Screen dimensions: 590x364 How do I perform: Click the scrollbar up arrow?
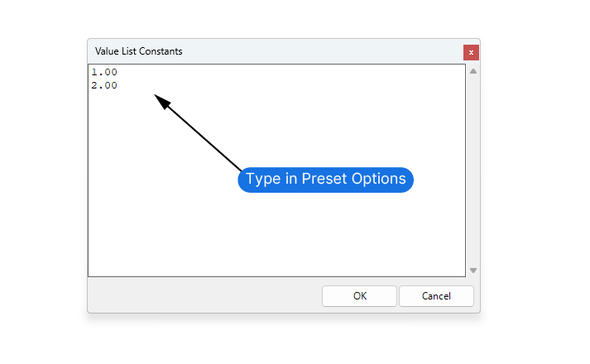pyautogui.click(x=473, y=71)
